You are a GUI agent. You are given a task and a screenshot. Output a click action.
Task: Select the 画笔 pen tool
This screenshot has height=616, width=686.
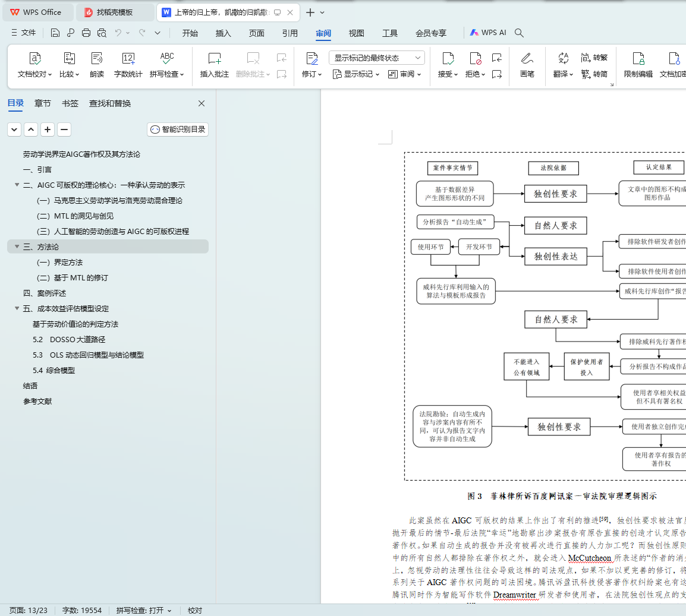pos(527,65)
